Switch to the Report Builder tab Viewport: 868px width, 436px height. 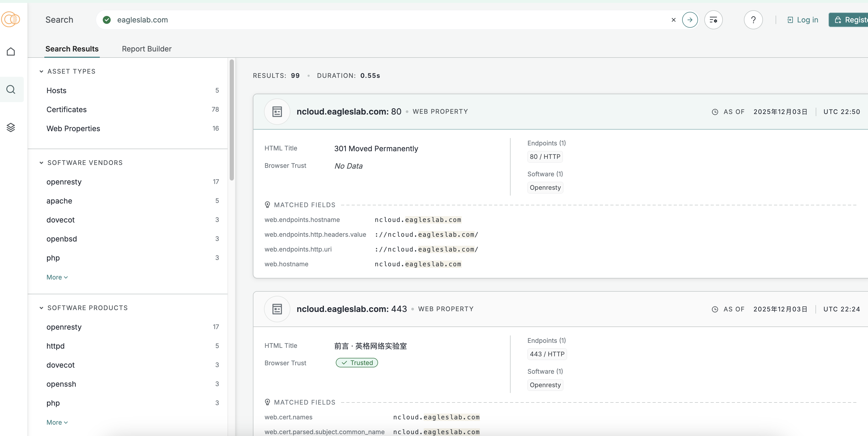(x=147, y=49)
